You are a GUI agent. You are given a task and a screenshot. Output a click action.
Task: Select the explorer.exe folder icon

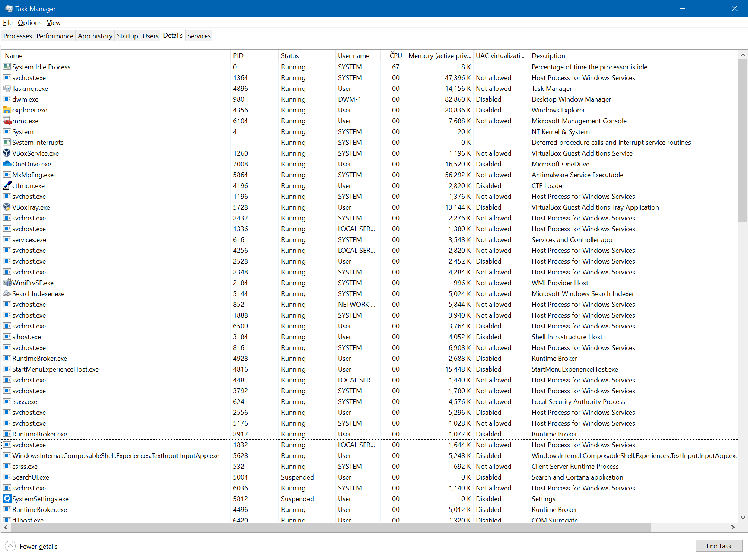coord(7,110)
